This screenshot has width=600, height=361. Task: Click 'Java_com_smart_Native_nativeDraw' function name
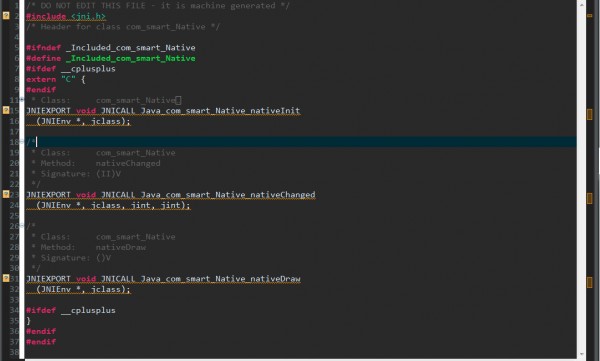coord(220,279)
